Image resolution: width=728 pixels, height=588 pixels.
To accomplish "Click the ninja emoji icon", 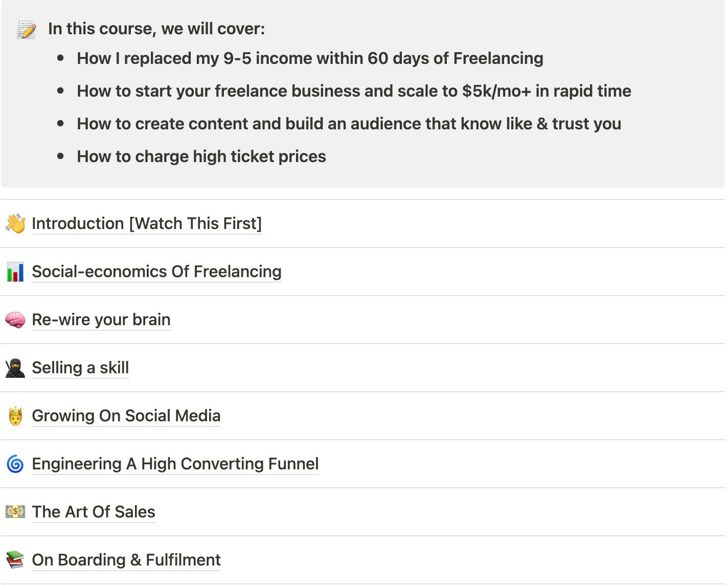I will pyautogui.click(x=15, y=368).
